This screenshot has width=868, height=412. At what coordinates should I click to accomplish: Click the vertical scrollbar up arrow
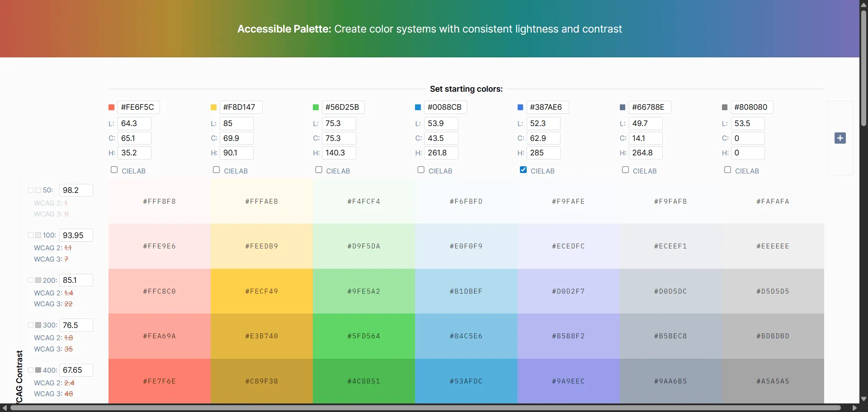863,4
